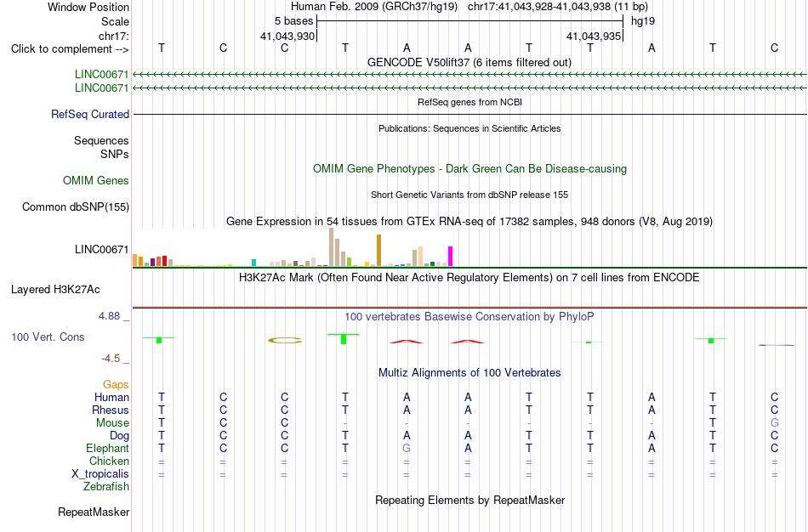Viewport: 808px width, 532px height.
Task: Open the Common dbSNP(155) track label
Action: [x=76, y=207]
